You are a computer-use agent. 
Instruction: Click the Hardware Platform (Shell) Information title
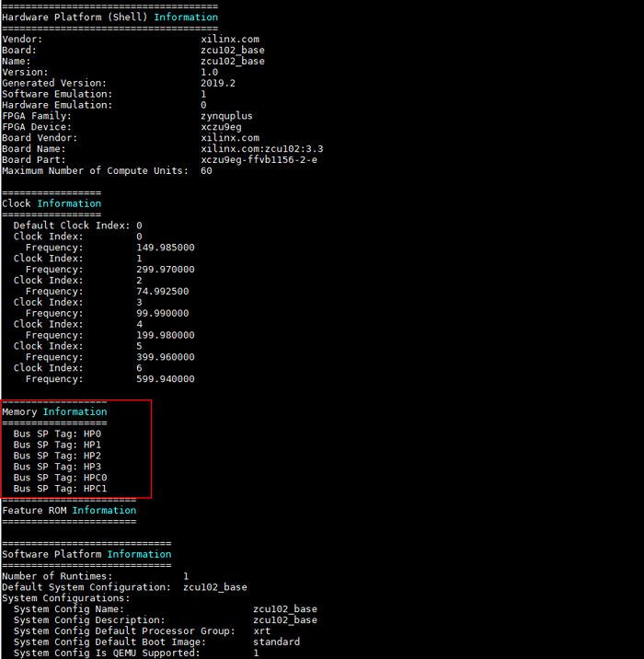[x=110, y=17]
